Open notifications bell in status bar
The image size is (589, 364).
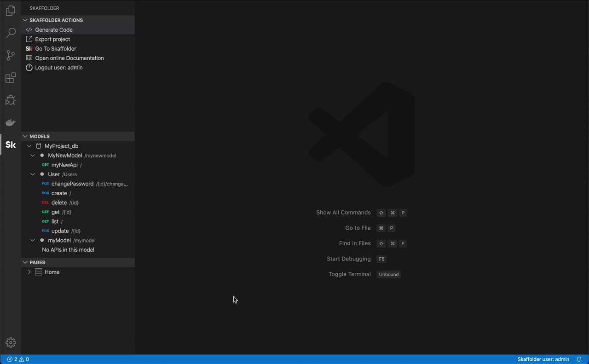[x=579, y=359]
